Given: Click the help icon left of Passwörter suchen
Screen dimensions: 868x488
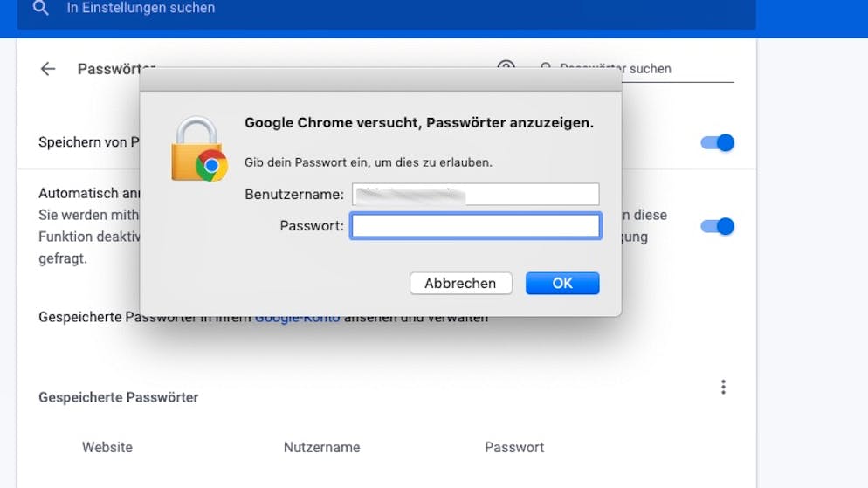Looking at the screenshot, I should [506, 65].
